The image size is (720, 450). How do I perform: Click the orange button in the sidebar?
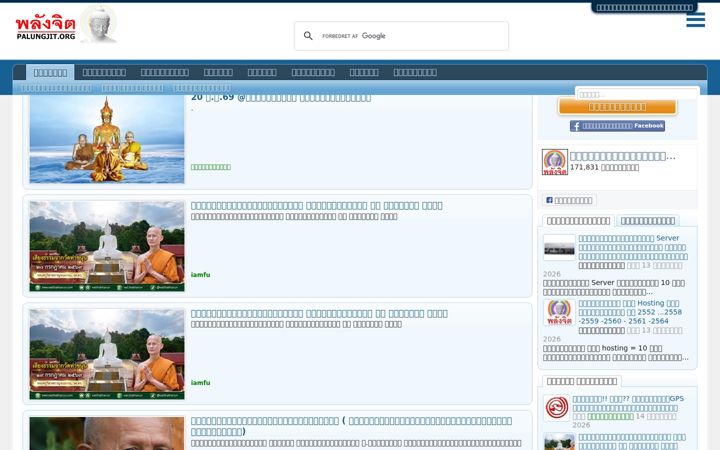pos(617,107)
